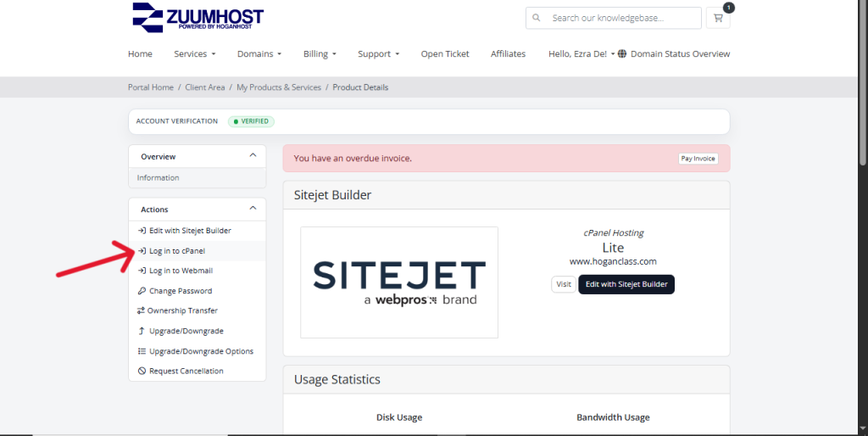
Task: Click the Product Details breadcrumb text
Action: click(x=360, y=87)
